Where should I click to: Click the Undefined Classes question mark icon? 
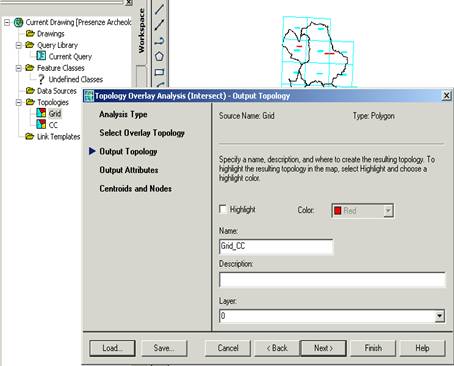coord(41,79)
